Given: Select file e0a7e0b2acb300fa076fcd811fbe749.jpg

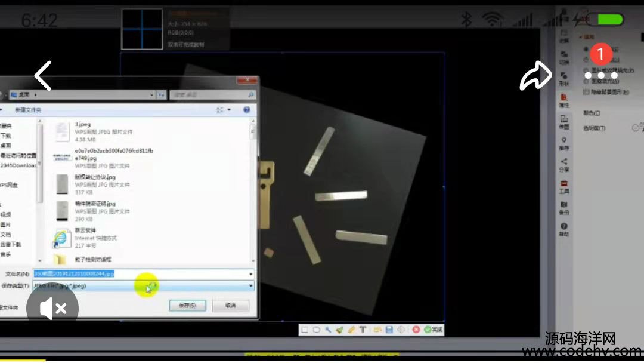Looking at the screenshot, I should [104, 158].
